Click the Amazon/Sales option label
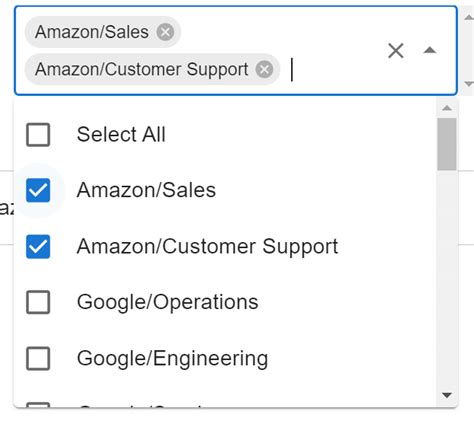 click(146, 190)
